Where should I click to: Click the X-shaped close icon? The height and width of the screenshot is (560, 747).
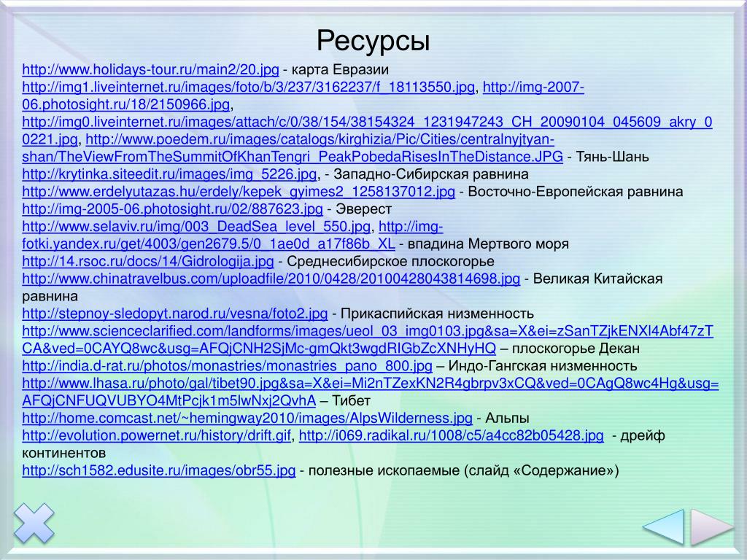tap(34, 524)
